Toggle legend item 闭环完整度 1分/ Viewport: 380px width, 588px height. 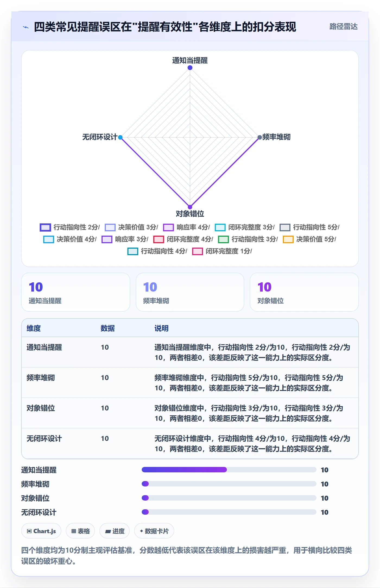click(222, 251)
